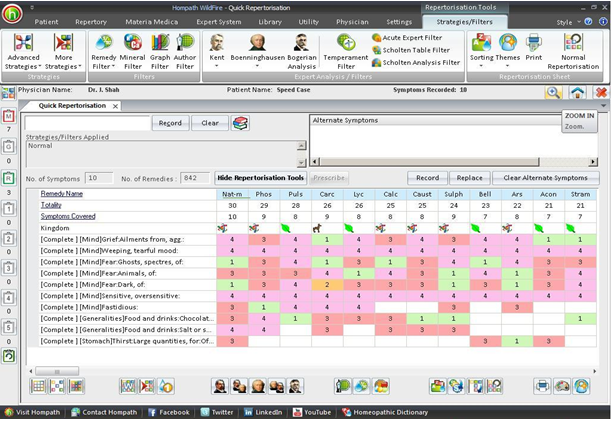
Task: Open the Patient menu tab
Action: pos(46,22)
